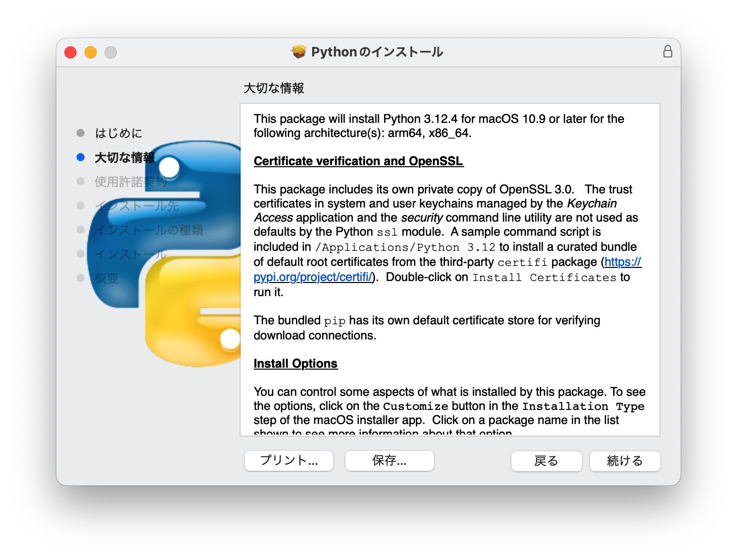Screen dimensions: 737x560
Task: Select the 概要 step in the sidebar
Action: pos(107,278)
